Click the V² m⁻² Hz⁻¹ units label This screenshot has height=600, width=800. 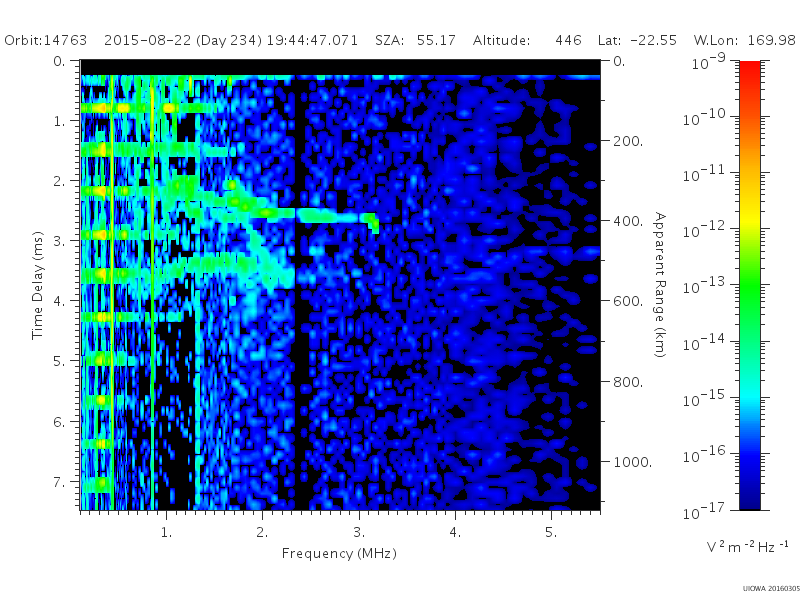(x=747, y=546)
